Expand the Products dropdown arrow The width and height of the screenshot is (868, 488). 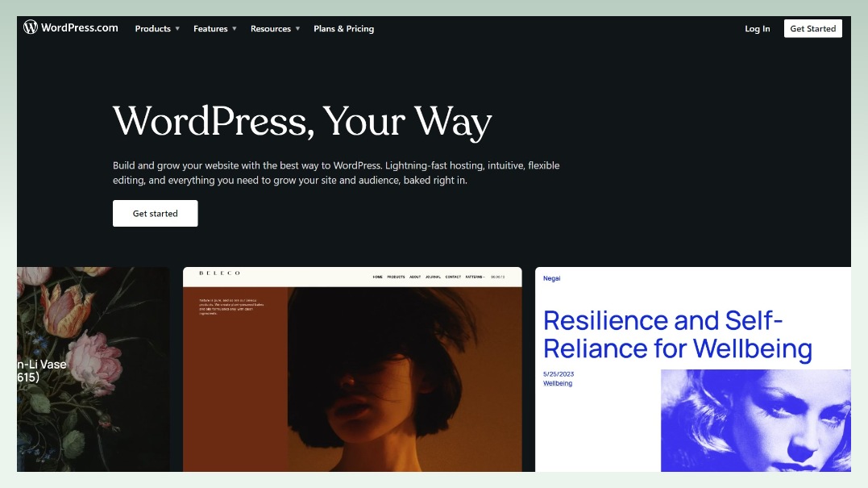(x=177, y=29)
